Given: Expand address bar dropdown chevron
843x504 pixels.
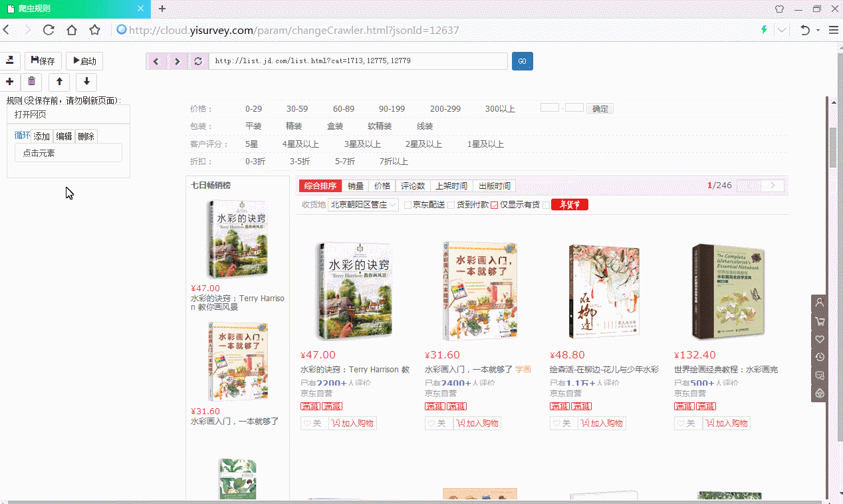Looking at the screenshot, I should (782, 30).
